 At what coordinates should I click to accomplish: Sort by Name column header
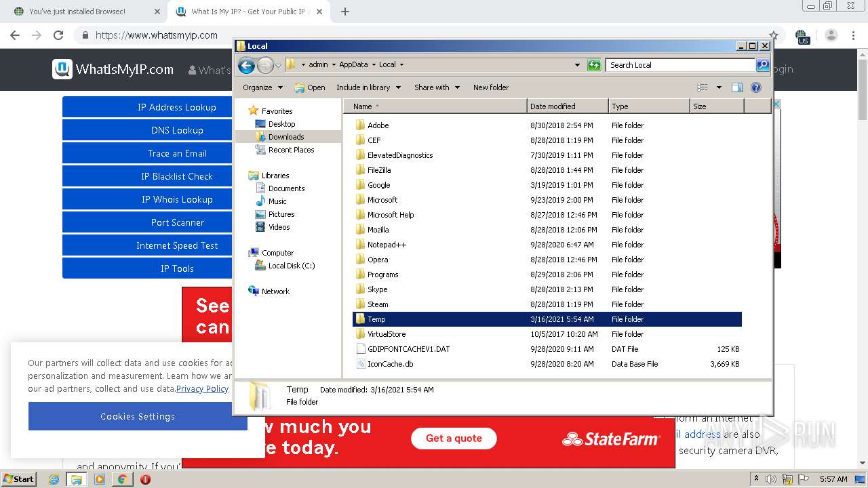[435, 106]
